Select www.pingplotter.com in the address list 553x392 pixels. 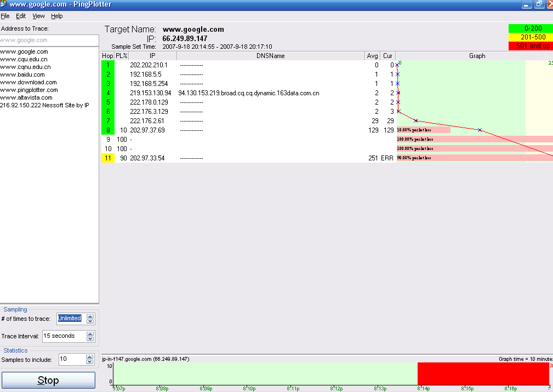[28, 89]
